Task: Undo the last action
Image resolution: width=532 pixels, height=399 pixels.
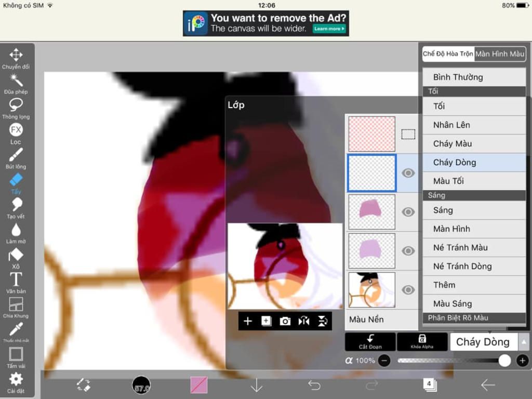Action: point(314,385)
